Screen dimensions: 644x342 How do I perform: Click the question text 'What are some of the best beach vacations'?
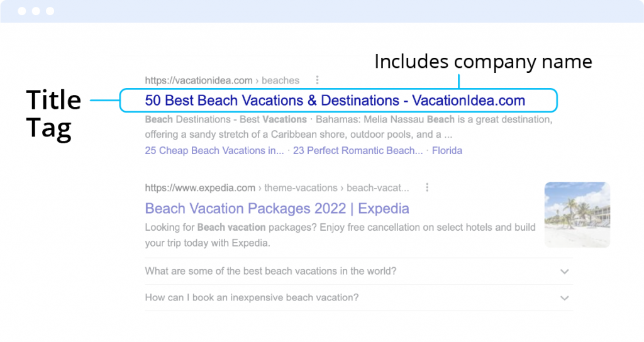click(x=270, y=272)
